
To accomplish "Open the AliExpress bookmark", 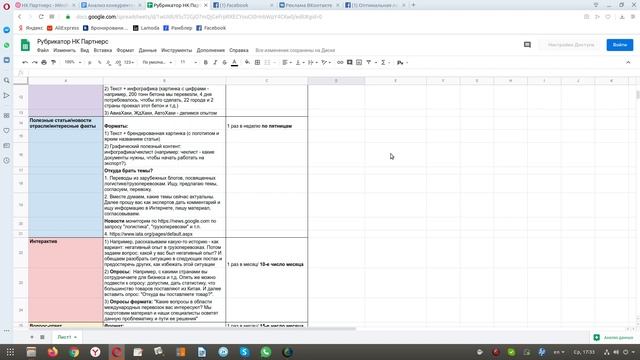I will click(x=63, y=28).
